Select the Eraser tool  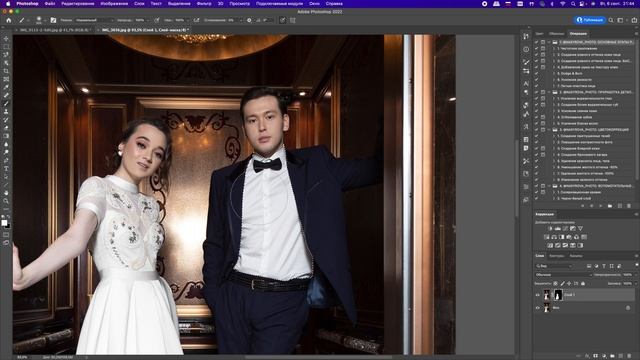[x=6, y=128]
